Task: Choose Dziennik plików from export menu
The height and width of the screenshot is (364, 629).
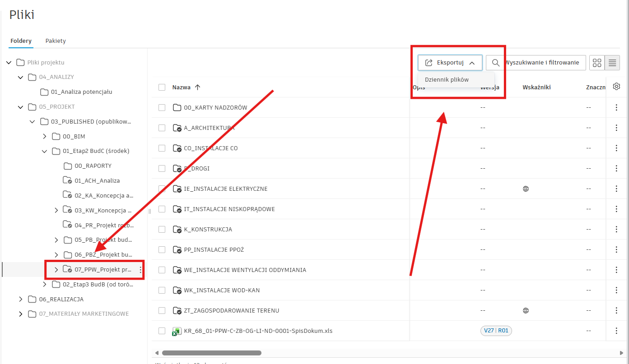Action: [447, 79]
